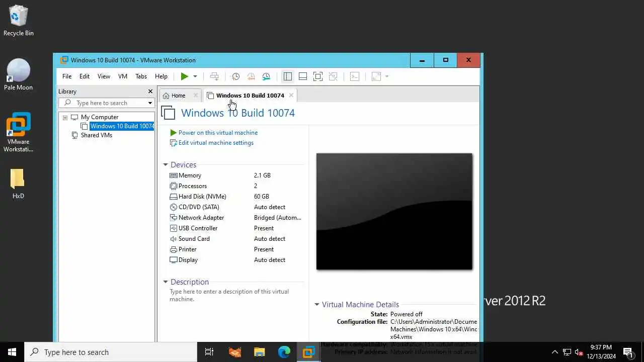
Task: Click the description text entry area
Action: click(x=235, y=296)
